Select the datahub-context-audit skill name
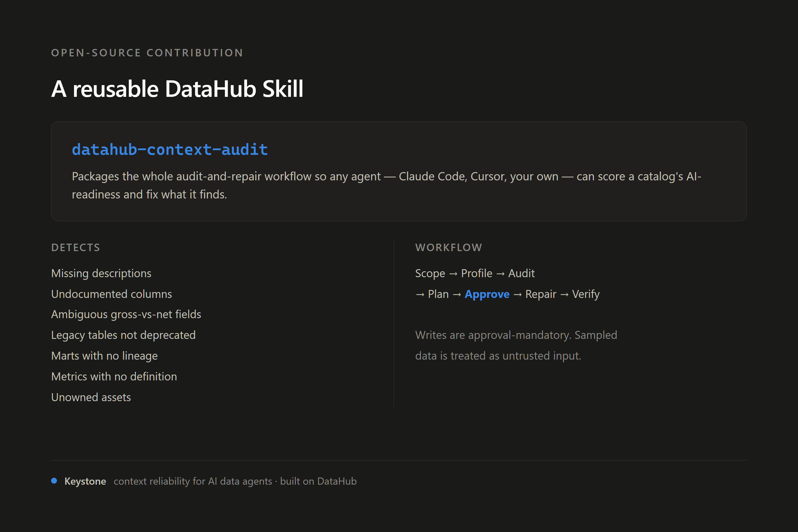Image resolution: width=798 pixels, height=532 pixels. 170,149
